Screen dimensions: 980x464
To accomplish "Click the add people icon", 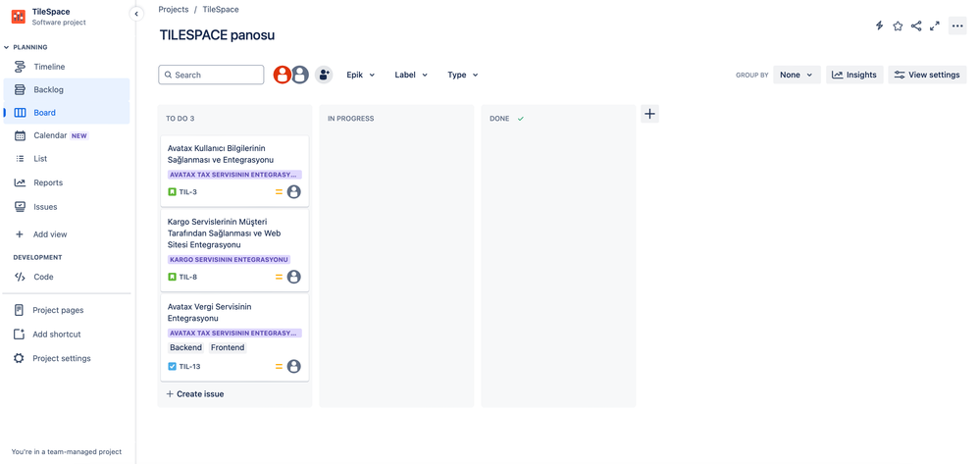I will click(x=323, y=75).
